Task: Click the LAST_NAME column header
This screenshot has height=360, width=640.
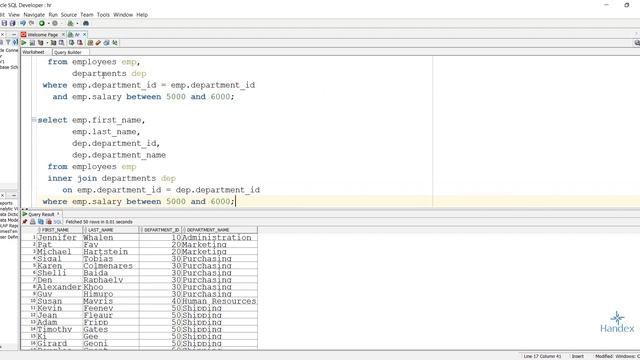Action: (x=111, y=230)
